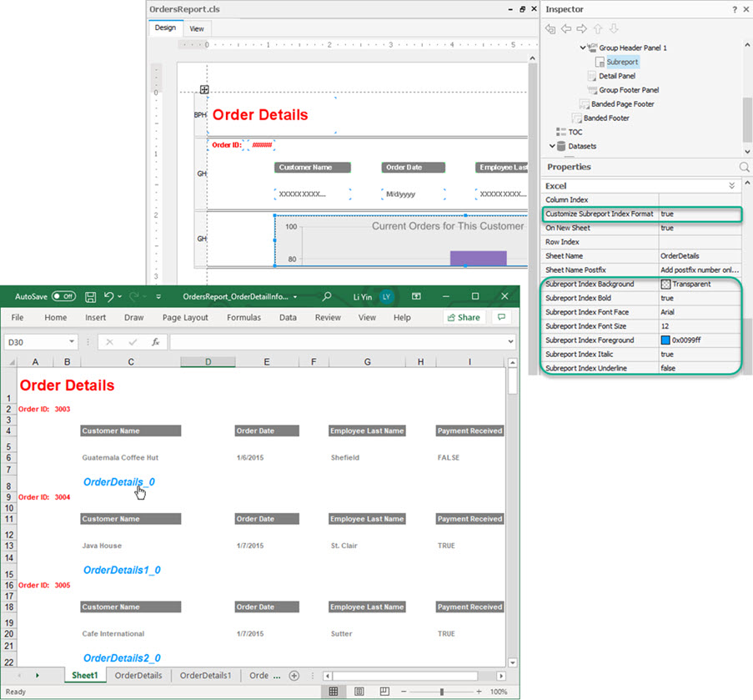Screen dimensions: 753x700
Task: Click the first Inspector toolbar icon
Action: coord(550,29)
